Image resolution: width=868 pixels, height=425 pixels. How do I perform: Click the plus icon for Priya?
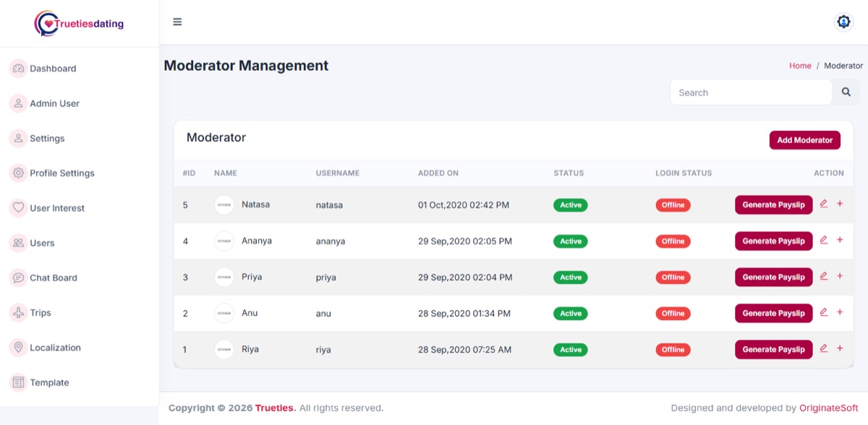(840, 276)
